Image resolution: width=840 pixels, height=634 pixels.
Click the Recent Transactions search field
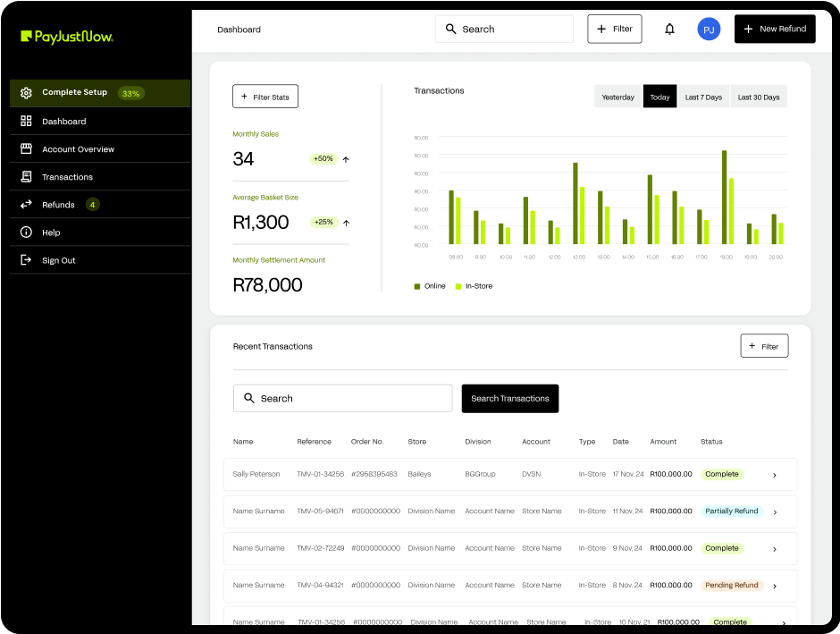pyautogui.click(x=343, y=399)
